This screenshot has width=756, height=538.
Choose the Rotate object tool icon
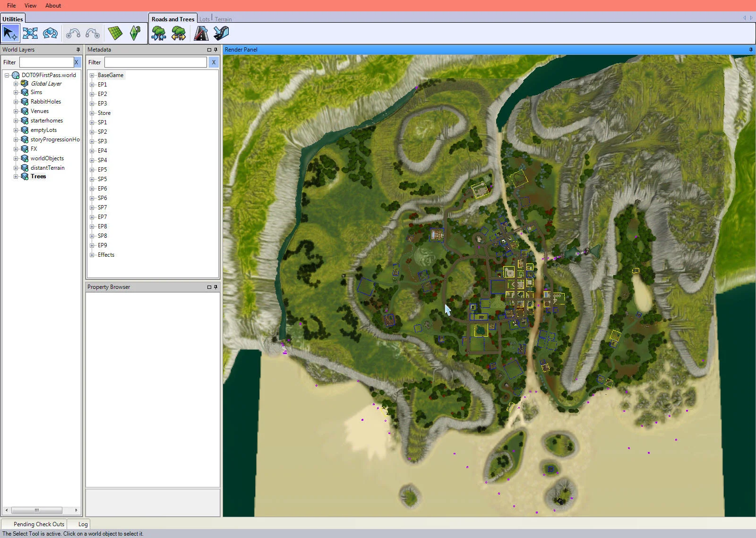[x=50, y=33]
